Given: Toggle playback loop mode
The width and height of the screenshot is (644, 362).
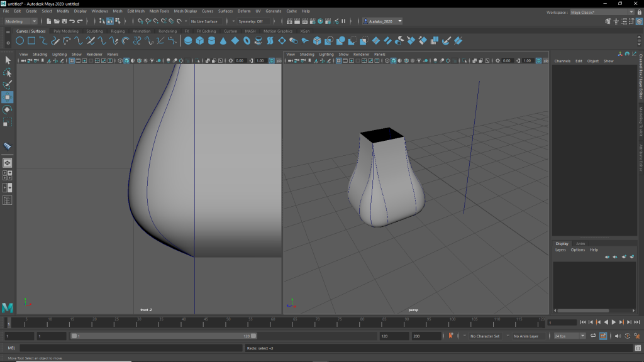Looking at the screenshot, I should (593, 336).
